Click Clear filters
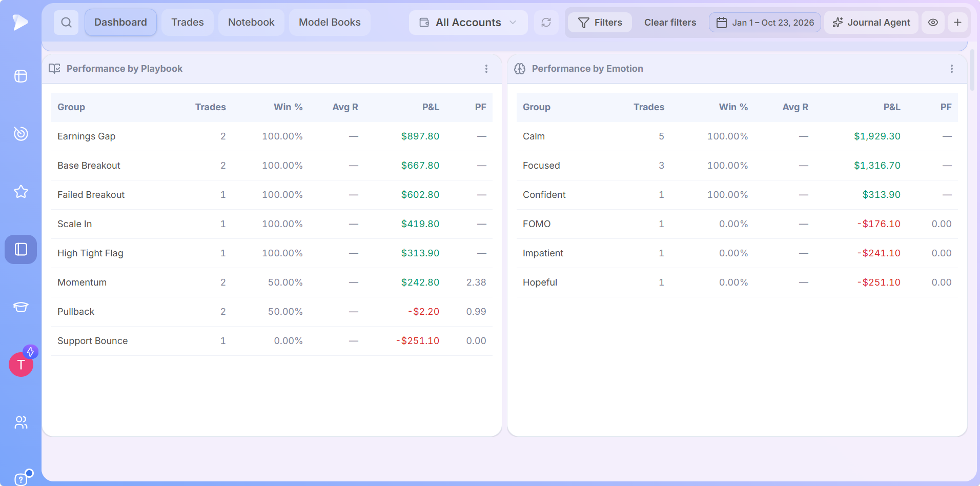 point(670,23)
